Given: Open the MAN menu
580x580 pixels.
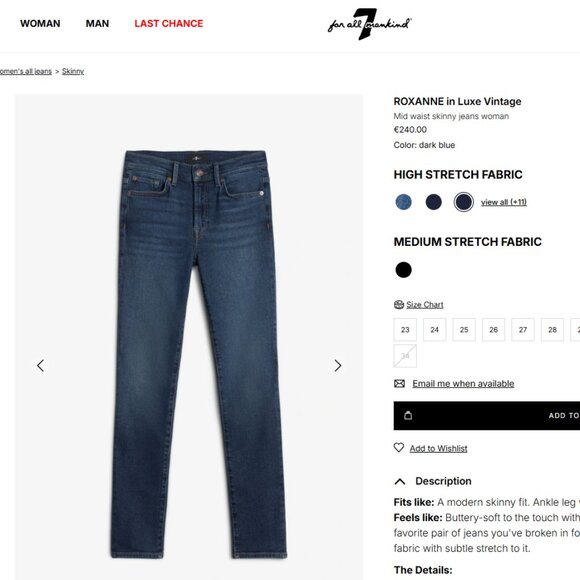Looking at the screenshot, I should coord(97,24).
